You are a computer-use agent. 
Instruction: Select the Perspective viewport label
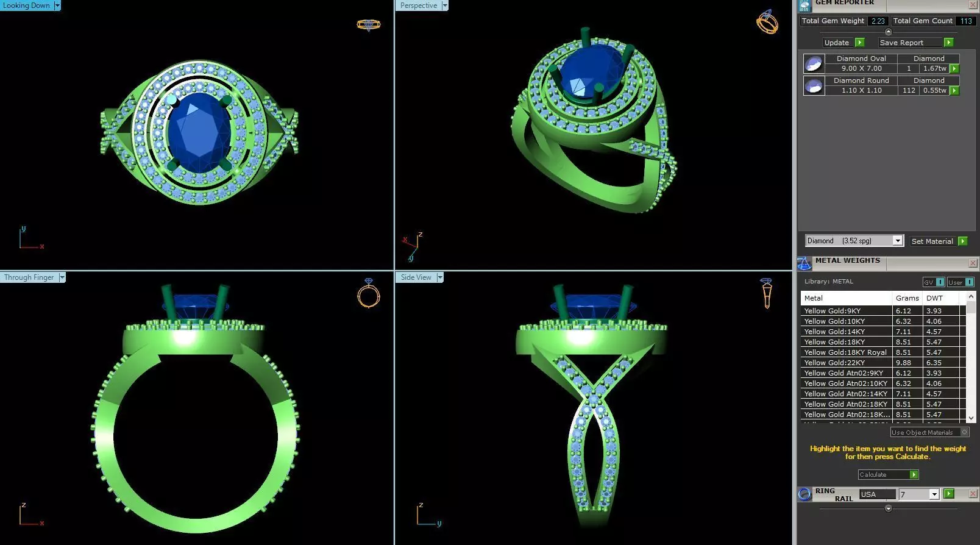[x=419, y=5]
